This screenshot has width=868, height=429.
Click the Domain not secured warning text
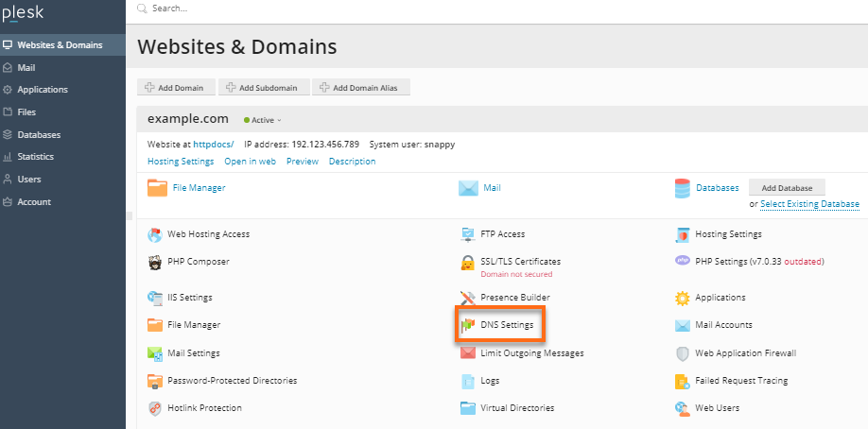(516, 274)
